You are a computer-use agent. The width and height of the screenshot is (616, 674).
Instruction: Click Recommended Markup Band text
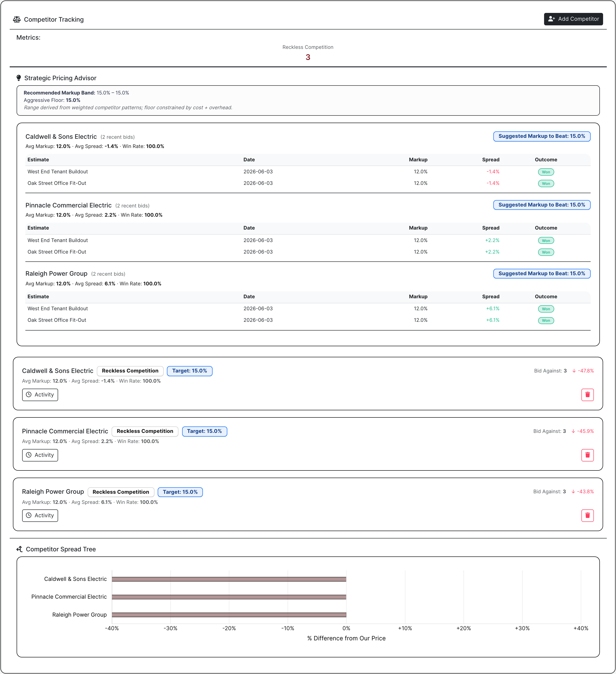tap(76, 93)
